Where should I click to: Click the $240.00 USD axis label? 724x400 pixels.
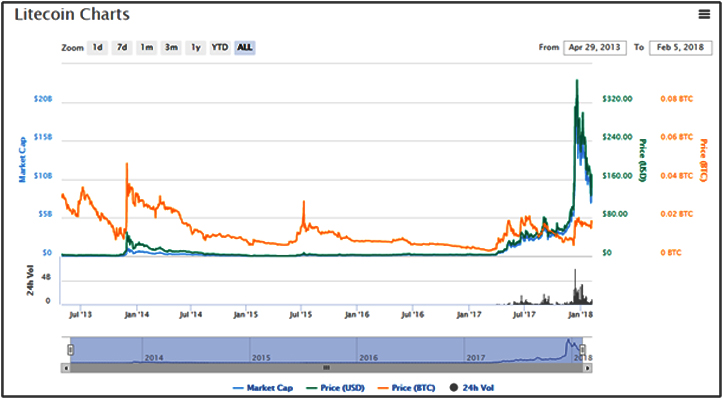click(617, 137)
